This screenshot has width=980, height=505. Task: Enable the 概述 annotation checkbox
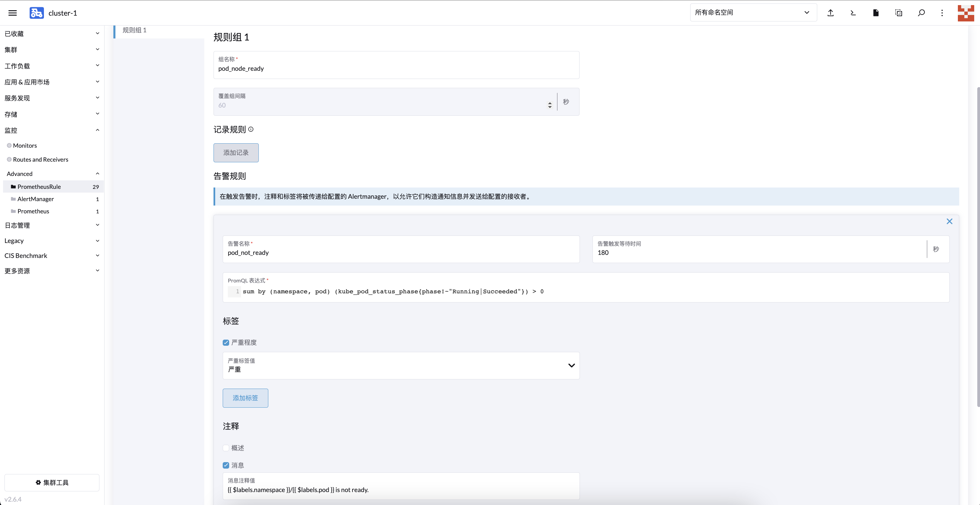(x=226, y=448)
